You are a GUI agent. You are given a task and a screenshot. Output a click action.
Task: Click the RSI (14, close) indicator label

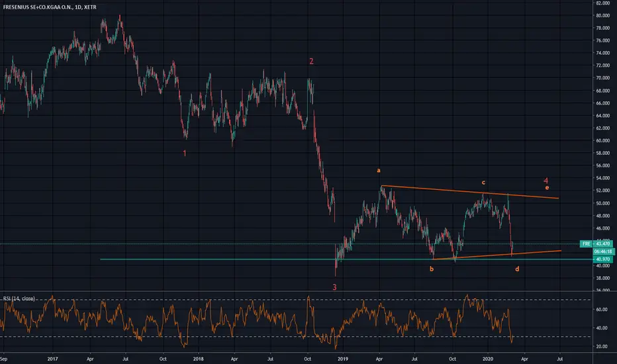point(19,298)
